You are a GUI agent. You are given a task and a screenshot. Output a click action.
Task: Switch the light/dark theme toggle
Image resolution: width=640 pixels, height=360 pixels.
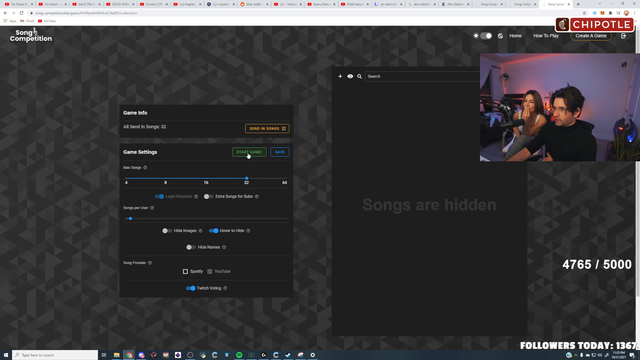485,36
